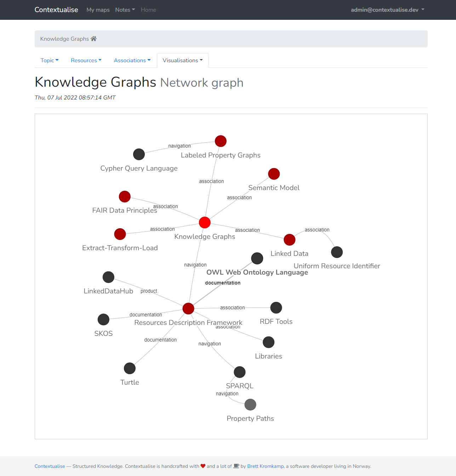456x476 pixels.
Task: Open the Topic dropdown
Action: (49, 60)
